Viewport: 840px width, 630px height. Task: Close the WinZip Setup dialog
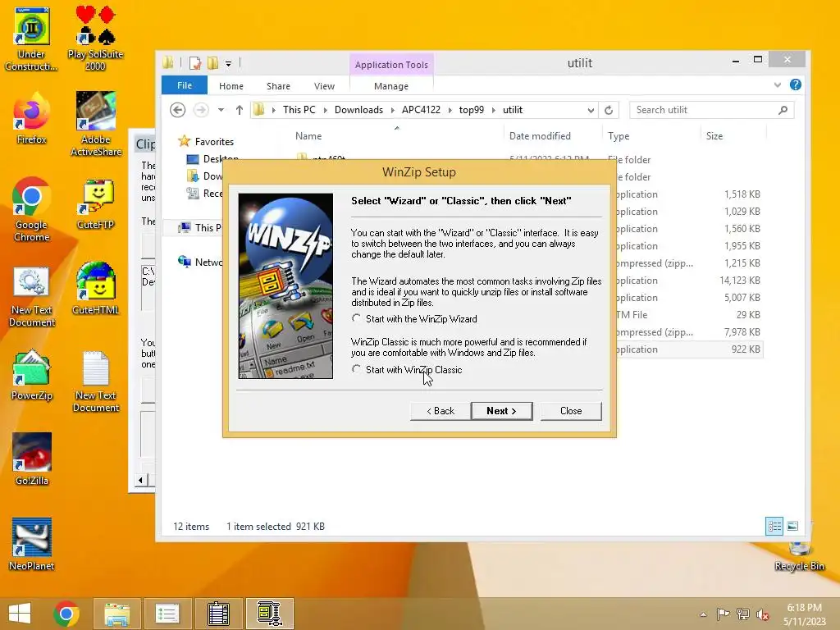[571, 411]
